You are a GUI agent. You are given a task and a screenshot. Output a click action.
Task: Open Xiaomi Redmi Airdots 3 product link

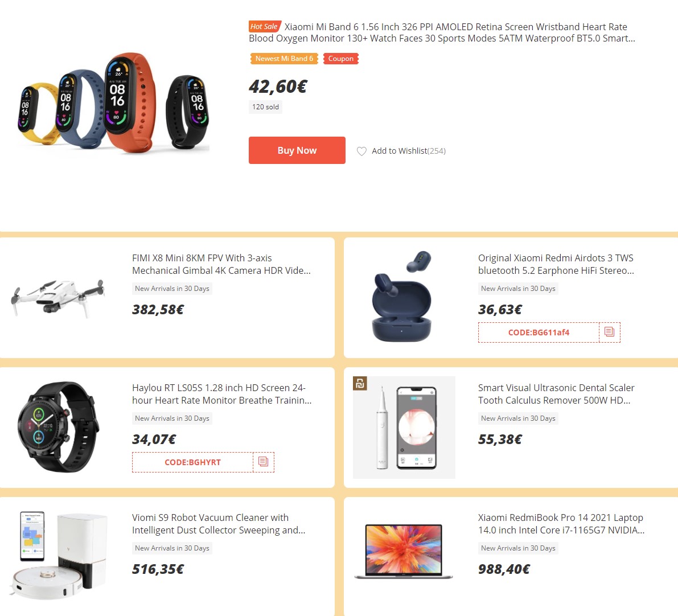(556, 264)
